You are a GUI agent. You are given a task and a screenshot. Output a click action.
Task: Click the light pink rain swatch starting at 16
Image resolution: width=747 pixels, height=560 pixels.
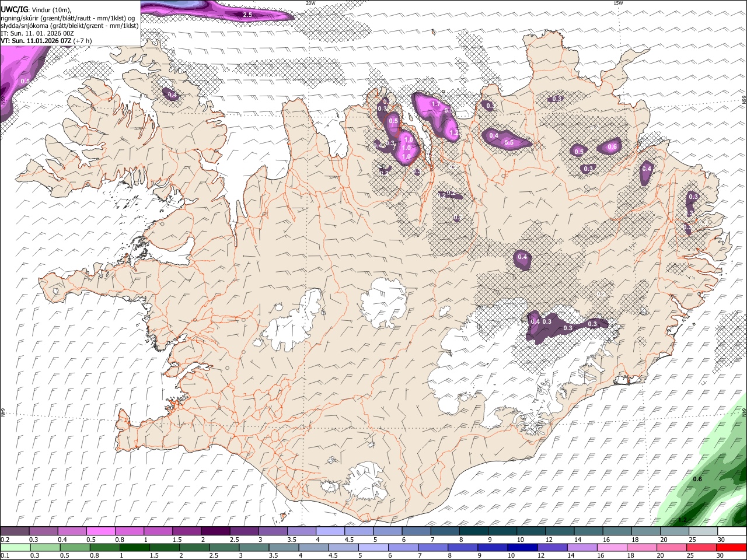611,547
